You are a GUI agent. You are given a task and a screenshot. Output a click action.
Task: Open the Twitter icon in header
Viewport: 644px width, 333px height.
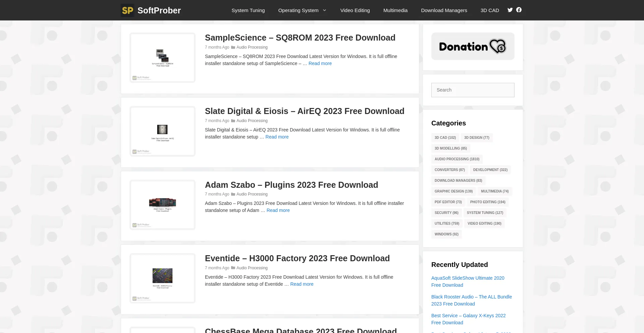coord(510,10)
